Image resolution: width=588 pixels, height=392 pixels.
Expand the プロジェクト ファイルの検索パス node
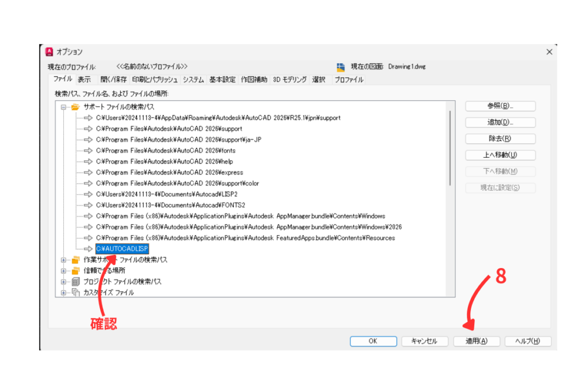64,282
